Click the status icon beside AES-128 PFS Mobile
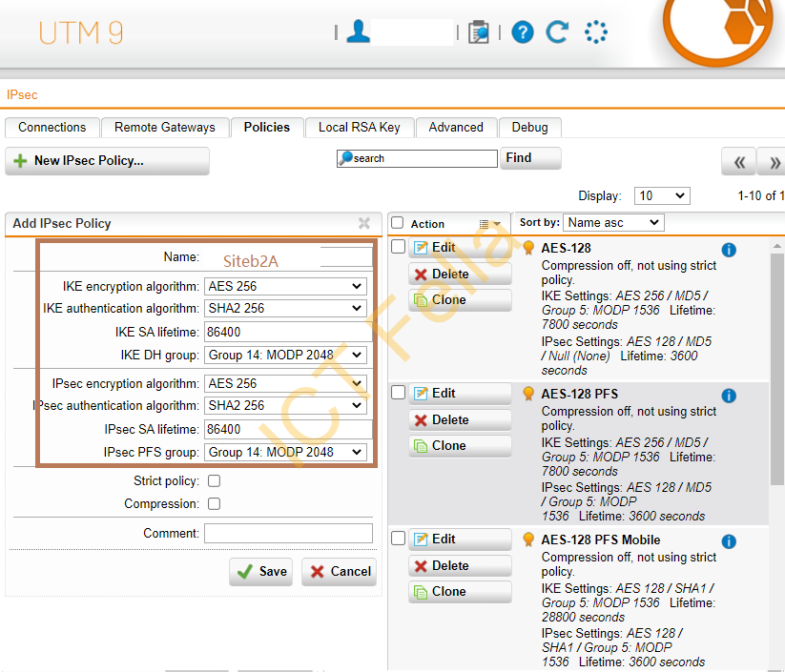 (528, 540)
